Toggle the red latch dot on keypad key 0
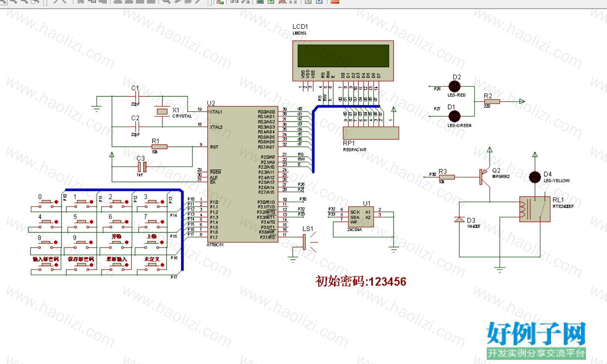 coord(56,202)
